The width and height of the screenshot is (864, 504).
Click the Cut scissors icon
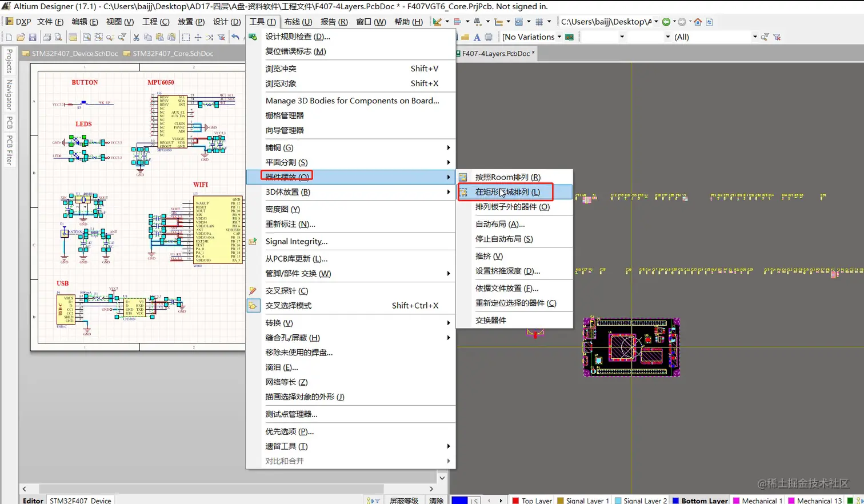[x=136, y=37]
